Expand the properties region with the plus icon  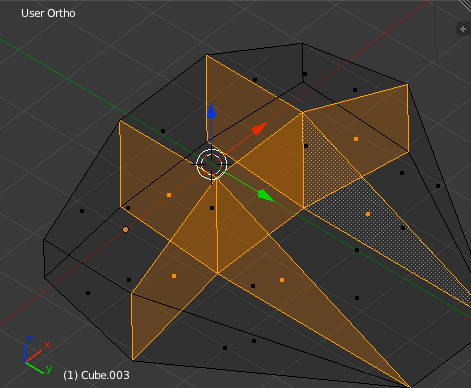pos(463,29)
